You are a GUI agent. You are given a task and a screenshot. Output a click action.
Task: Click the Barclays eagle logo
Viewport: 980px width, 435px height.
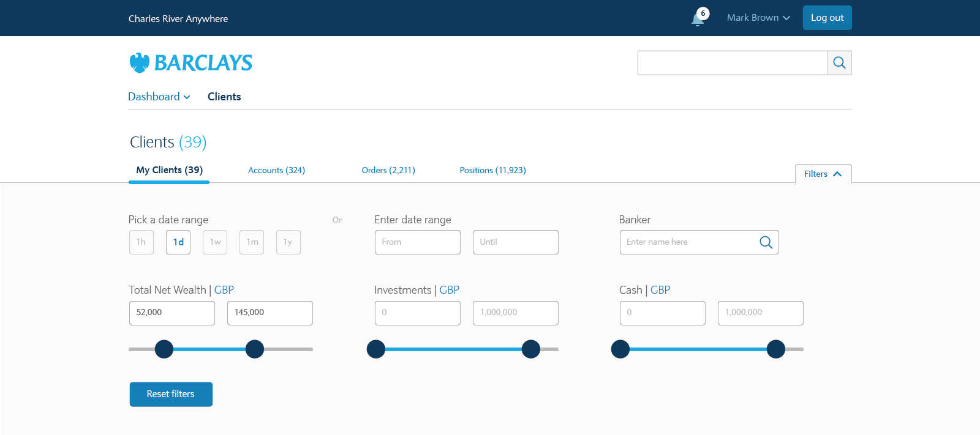coord(140,63)
